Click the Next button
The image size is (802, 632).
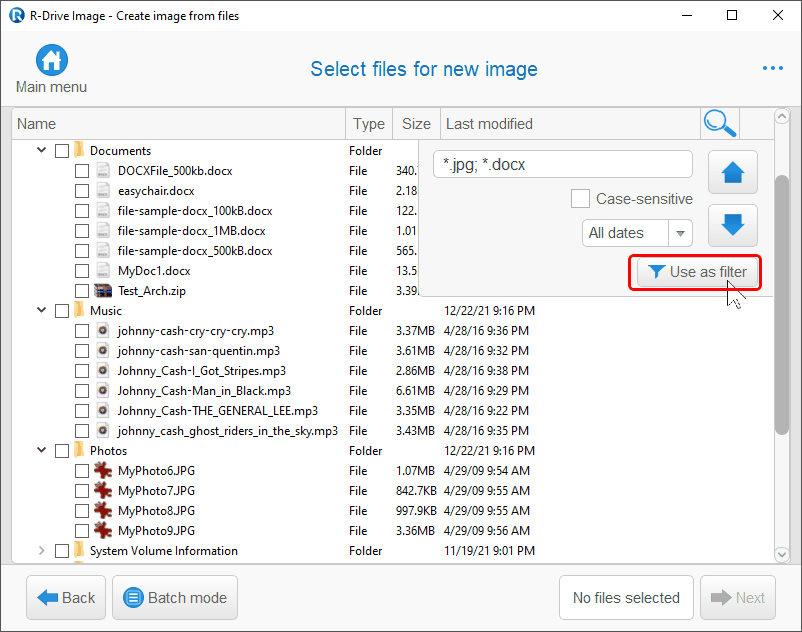click(738, 597)
